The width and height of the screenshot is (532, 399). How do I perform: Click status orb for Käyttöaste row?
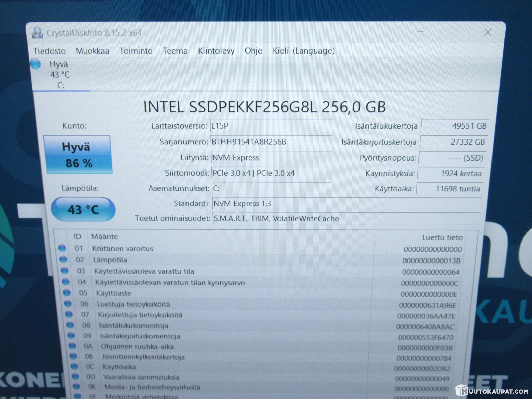(x=67, y=293)
